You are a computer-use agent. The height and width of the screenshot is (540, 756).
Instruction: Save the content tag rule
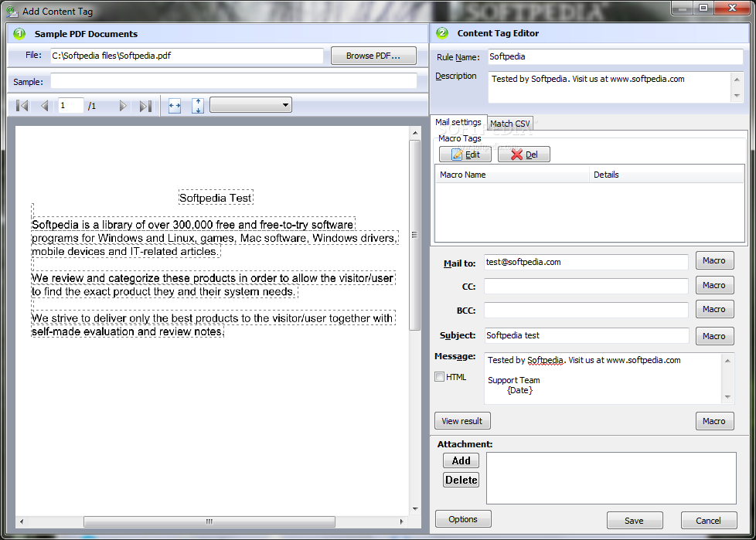point(635,521)
